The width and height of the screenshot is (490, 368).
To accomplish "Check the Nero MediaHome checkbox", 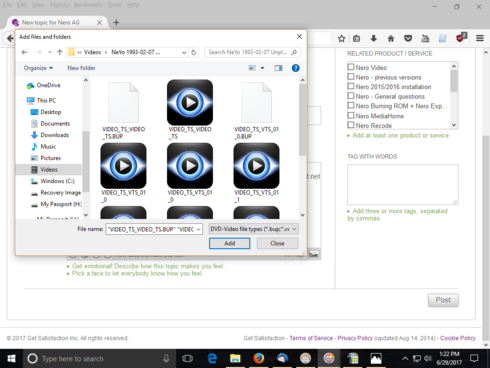I will 351,115.
